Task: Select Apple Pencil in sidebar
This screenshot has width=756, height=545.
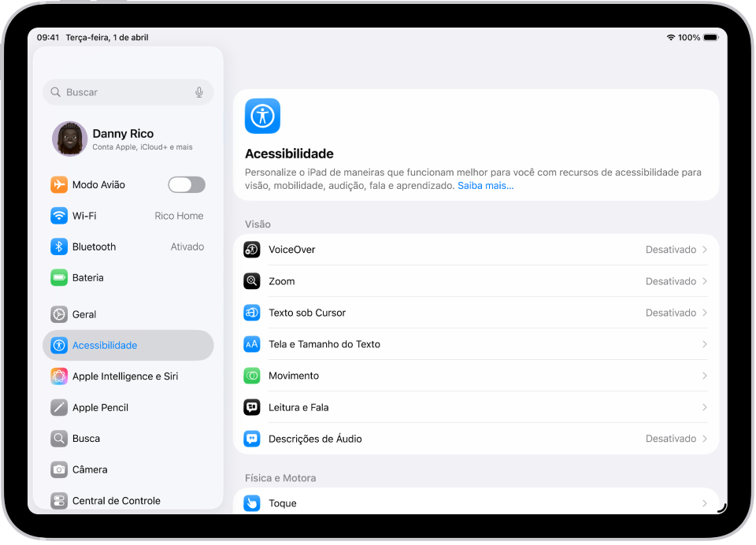Action: tap(128, 407)
